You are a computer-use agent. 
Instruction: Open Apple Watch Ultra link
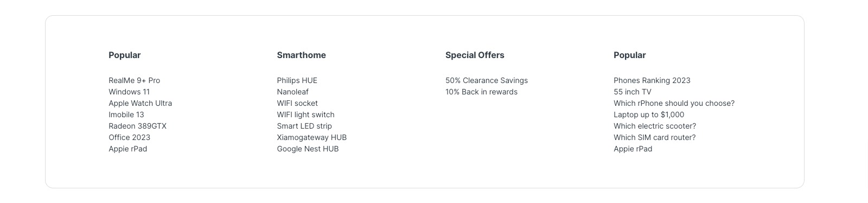coord(140,103)
